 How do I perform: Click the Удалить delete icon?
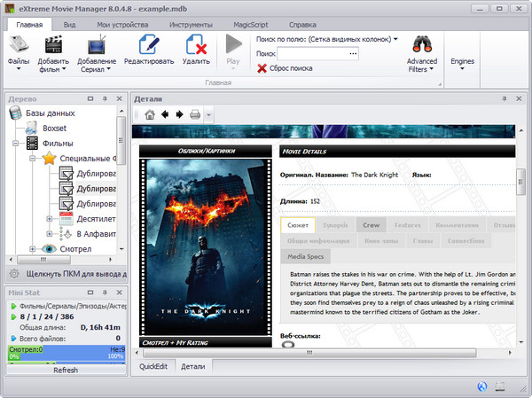click(196, 46)
